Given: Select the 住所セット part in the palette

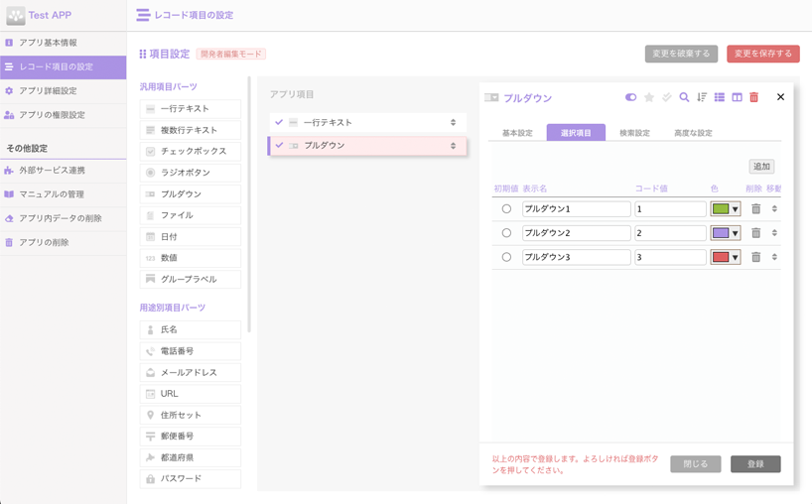Looking at the screenshot, I should pos(190,415).
